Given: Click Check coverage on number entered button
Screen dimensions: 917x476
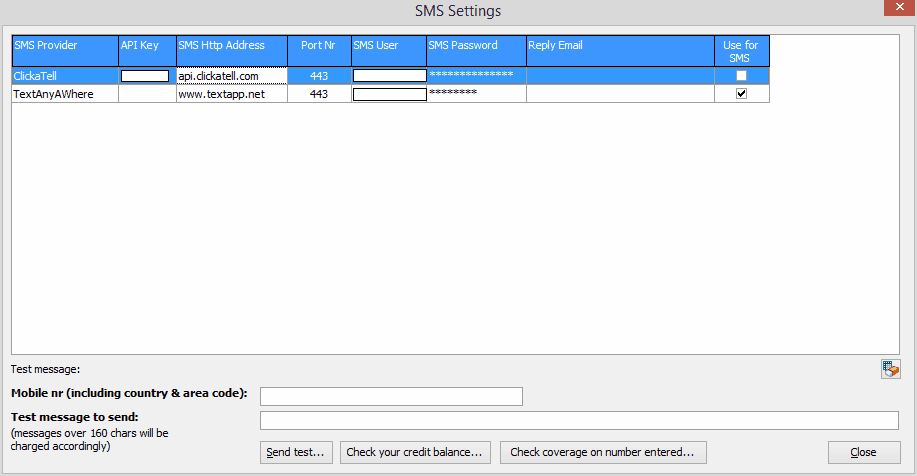Looking at the screenshot, I should click(602, 452).
